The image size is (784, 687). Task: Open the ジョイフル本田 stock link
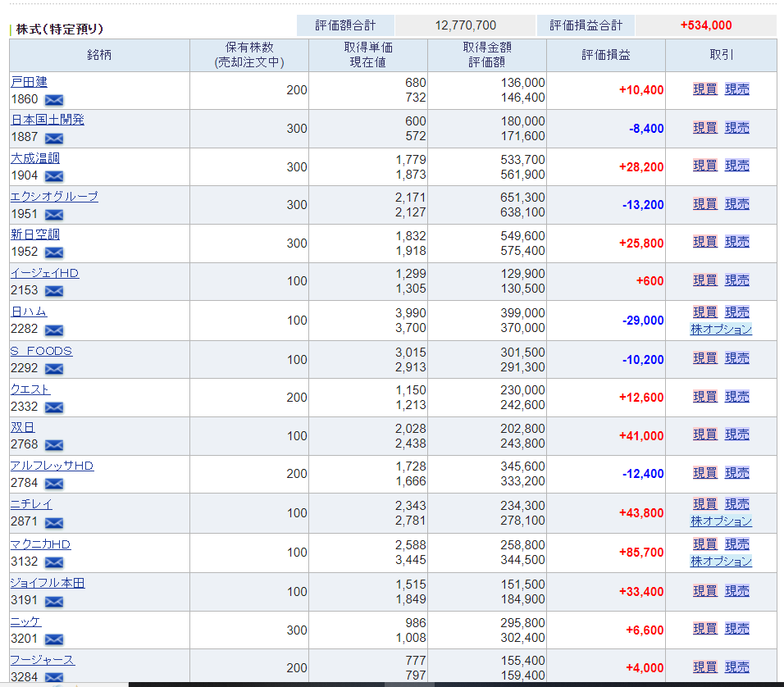[48, 583]
